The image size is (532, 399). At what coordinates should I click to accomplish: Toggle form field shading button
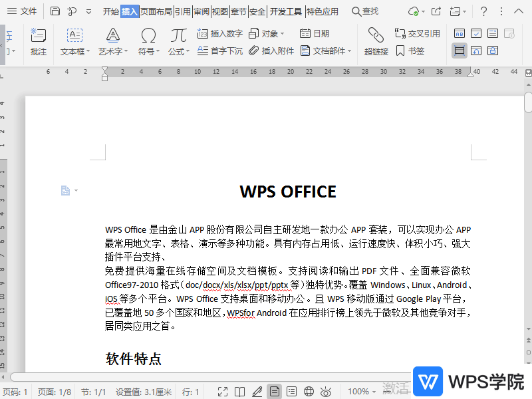pos(460,51)
